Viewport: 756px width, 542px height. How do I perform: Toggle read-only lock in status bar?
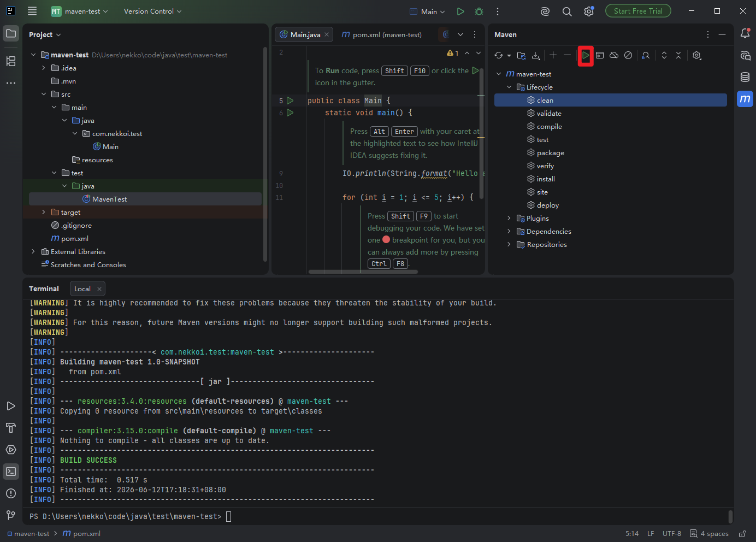coord(743,534)
